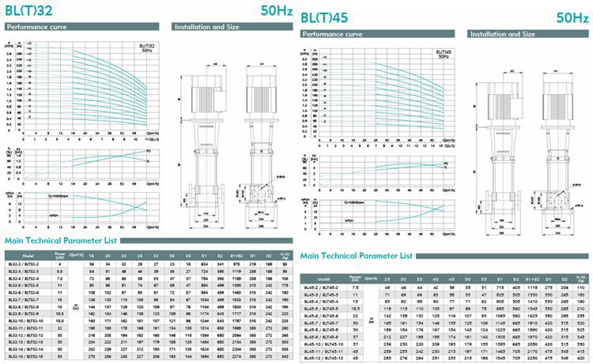Click the BL(T)45 page title
The image size is (593, 364).
[x=324, y=17]
